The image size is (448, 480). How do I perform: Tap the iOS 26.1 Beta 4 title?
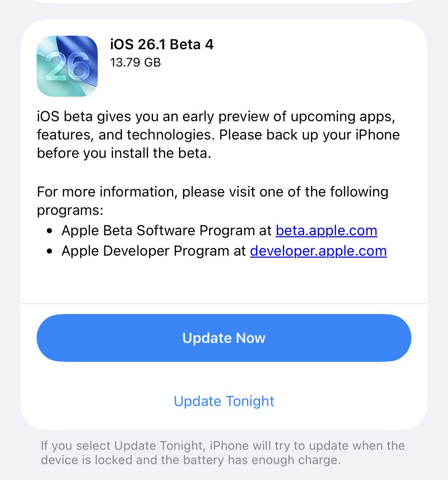pos(162,44)
